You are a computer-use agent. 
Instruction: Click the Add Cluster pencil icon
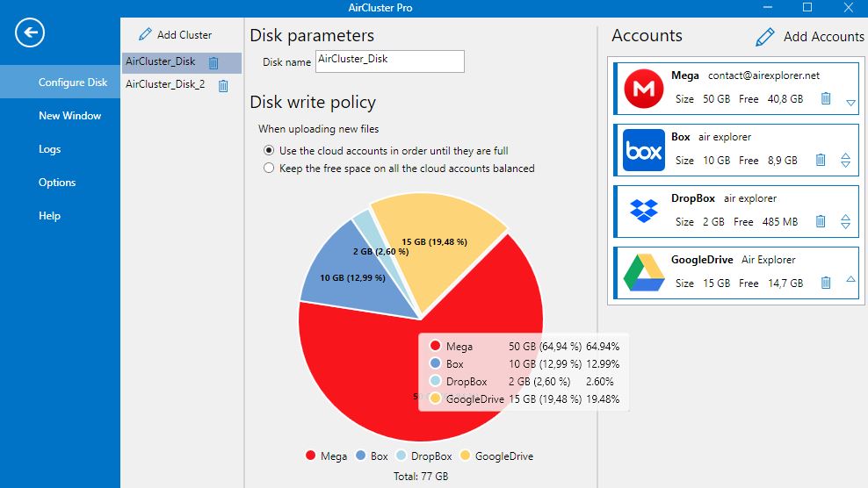pos(145,34)
